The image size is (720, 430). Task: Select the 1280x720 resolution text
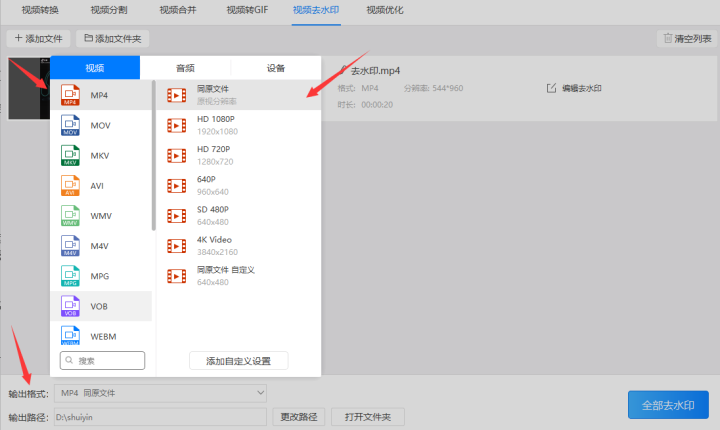click(x=215, y=162)
